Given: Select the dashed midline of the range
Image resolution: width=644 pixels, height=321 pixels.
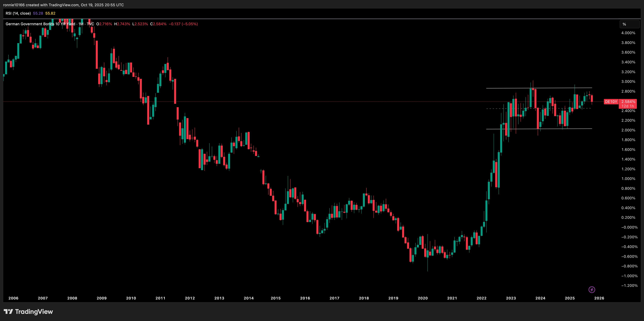Looking at the screenshot, I should (x=494, y=109).
